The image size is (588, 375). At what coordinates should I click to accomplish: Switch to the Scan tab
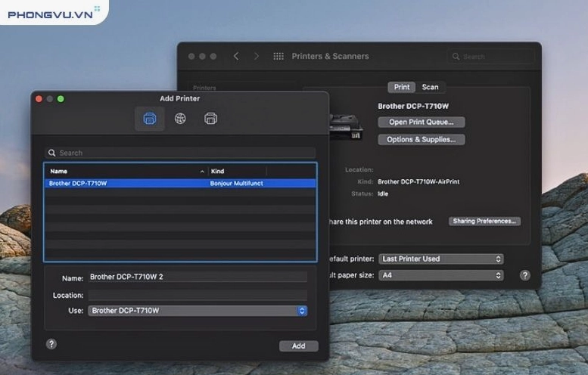point(430,87)
